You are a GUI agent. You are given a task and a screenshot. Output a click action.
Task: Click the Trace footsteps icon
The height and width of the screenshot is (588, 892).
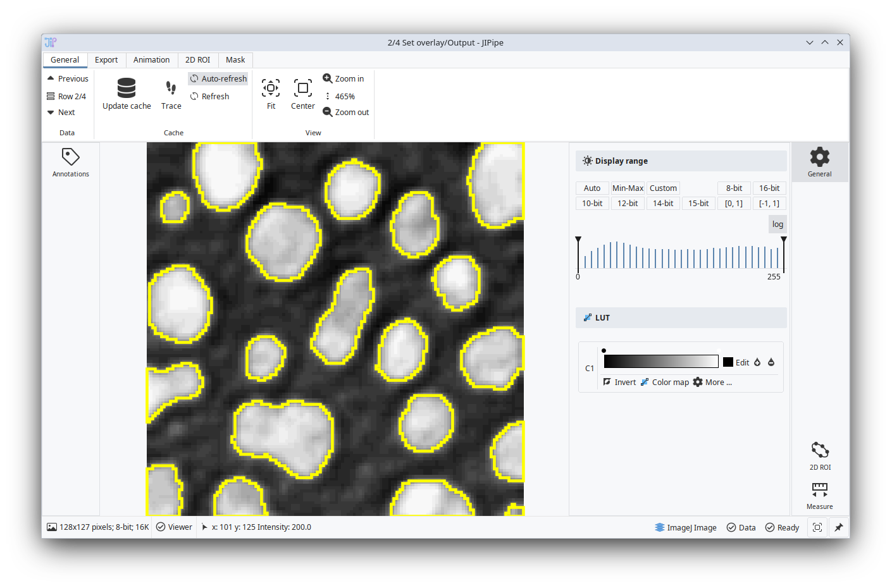coord(171,88)
